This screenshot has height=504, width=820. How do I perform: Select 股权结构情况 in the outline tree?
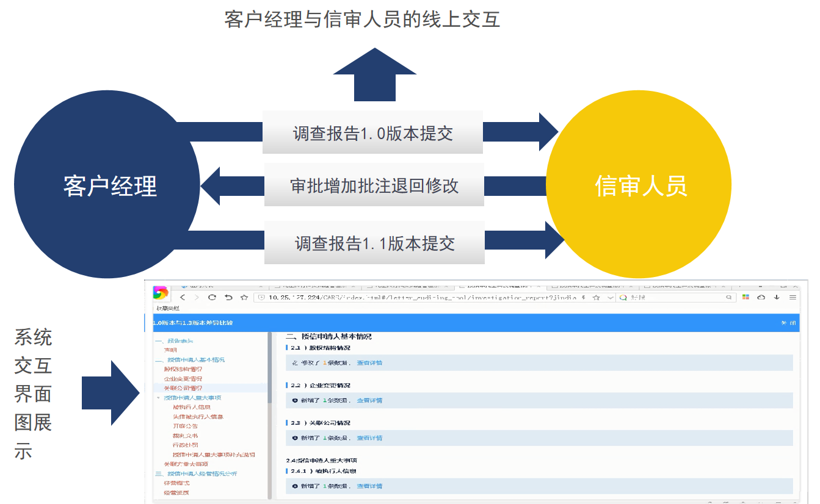coord(183,369)
